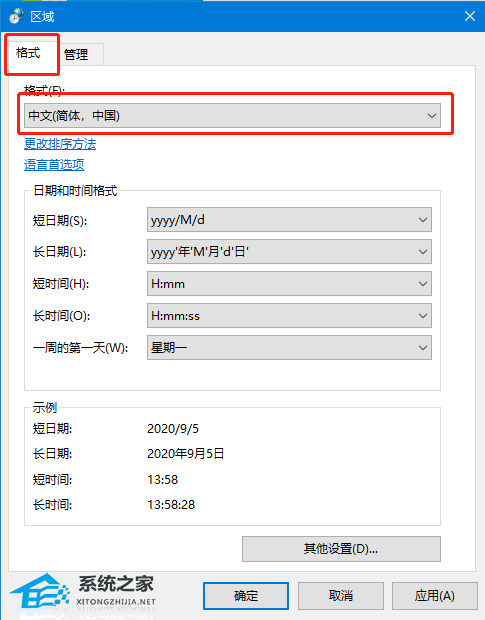This screenshot has height=620, width=485.
Task: Confirm with the 确定 button
Action: click(x=246, y=596)
